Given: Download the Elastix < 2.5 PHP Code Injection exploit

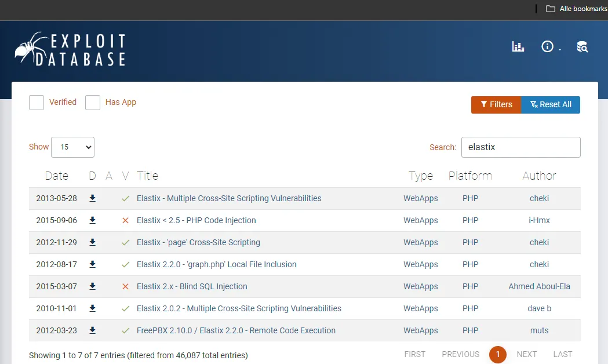Looking at the screenshot, I should (x=92, y=220).
